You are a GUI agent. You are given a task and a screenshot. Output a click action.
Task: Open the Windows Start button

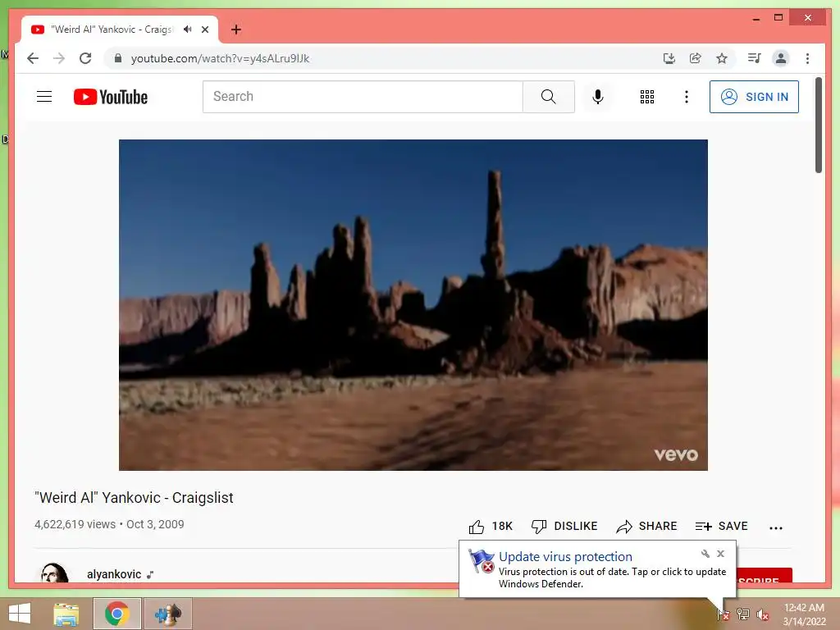pyautogui.click(x=20, y=614)
